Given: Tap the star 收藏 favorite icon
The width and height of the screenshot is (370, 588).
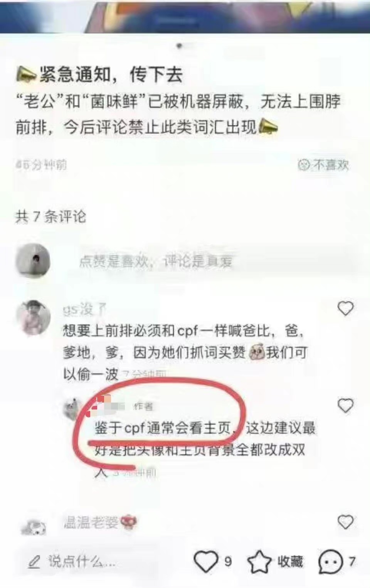Looking at the screenshot, I should coord(259,561).
